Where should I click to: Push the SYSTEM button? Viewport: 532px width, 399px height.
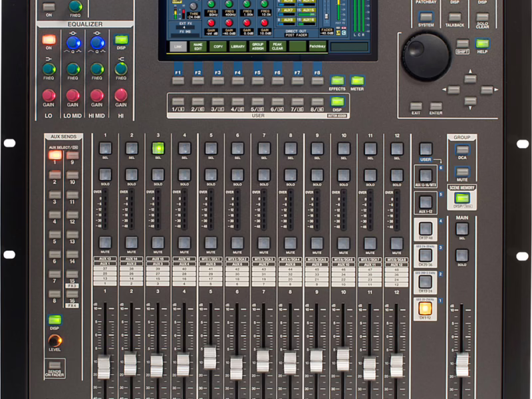point(426,16)
